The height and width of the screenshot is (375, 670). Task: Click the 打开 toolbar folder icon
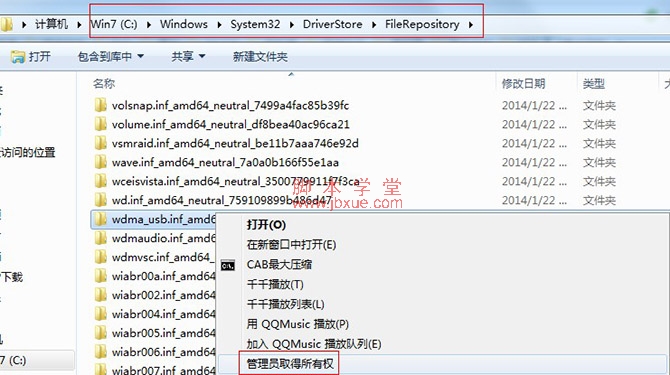pyautogui.click(x=18, y=56)
